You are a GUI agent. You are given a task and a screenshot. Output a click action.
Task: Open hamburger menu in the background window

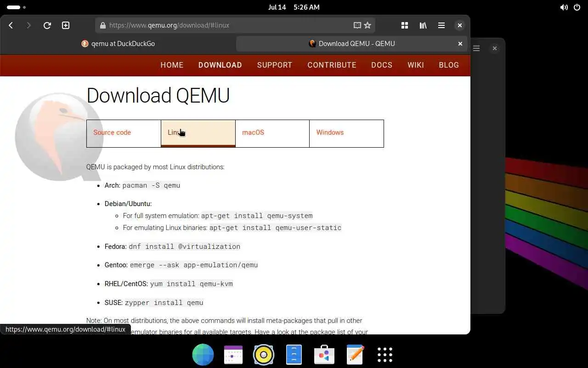[x=476, y=48]
